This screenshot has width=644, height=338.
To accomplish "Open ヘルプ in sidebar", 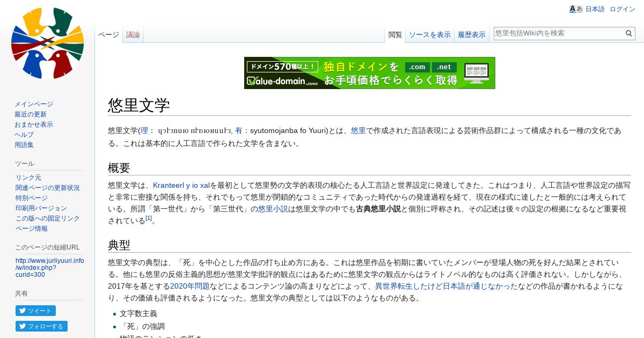I will (x=24, y=135).
